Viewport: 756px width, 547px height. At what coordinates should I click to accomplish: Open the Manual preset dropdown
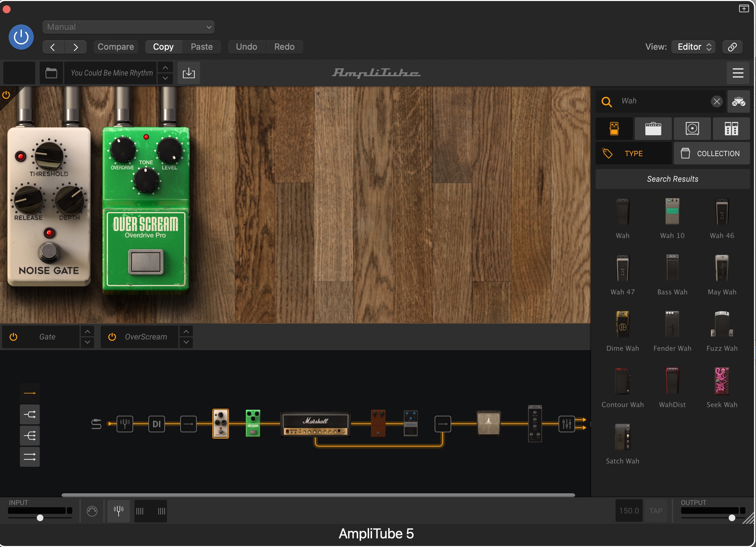128,27
